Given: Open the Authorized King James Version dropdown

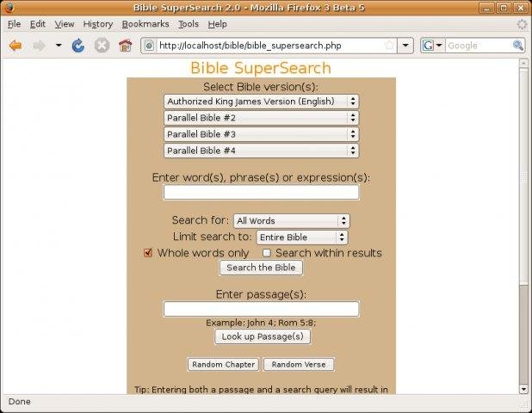Looking at the screenshot, I should (x=261, y=102).
